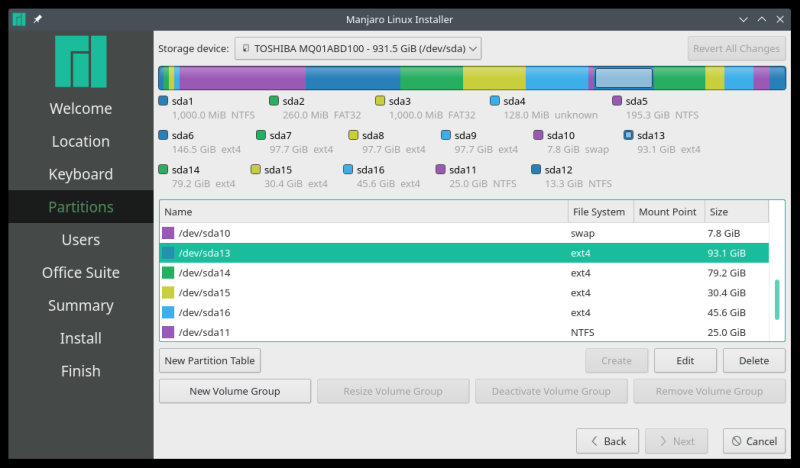Viewport: 800px width, 468px height.
Task: Click the partition list vertical scrollbar
Action: point(777,300)
